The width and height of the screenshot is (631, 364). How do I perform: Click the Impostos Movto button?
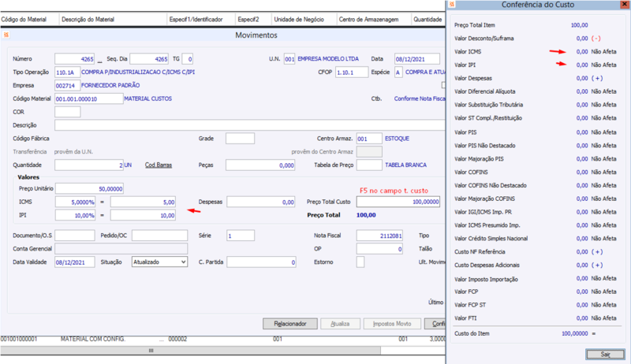(x=392, y=323)
